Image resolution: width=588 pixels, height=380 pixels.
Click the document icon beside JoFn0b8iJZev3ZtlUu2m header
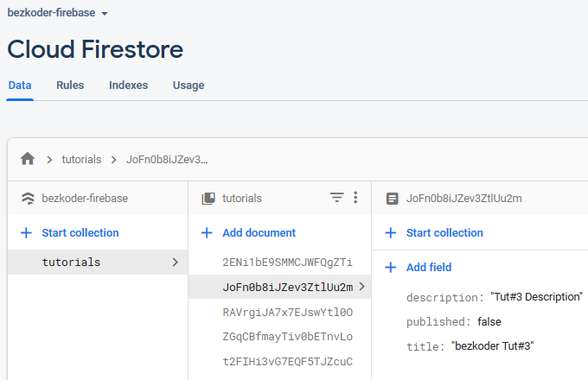pyautogui.click(x=393, y=199)
